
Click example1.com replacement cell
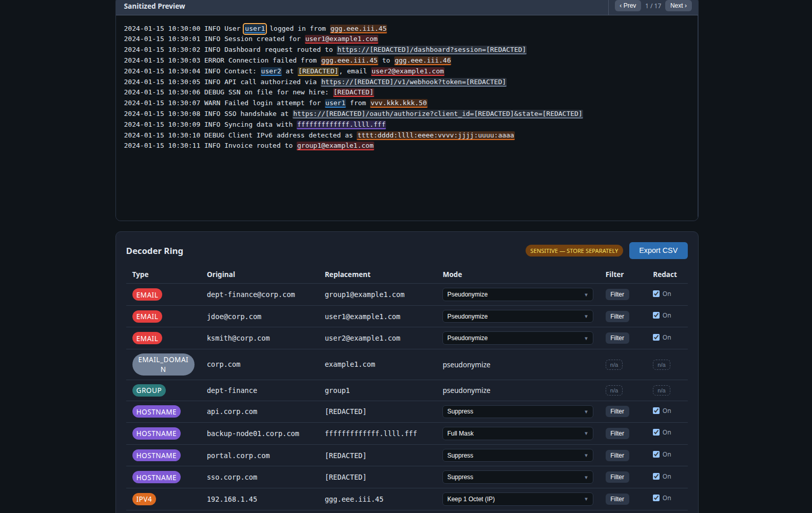point(350,365)
